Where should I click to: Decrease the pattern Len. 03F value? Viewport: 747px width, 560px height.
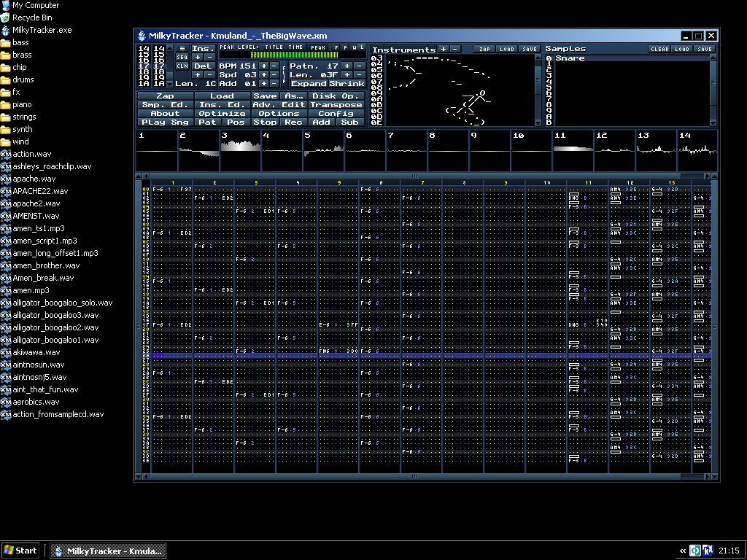pyautogui.click(x=360, y=75)
